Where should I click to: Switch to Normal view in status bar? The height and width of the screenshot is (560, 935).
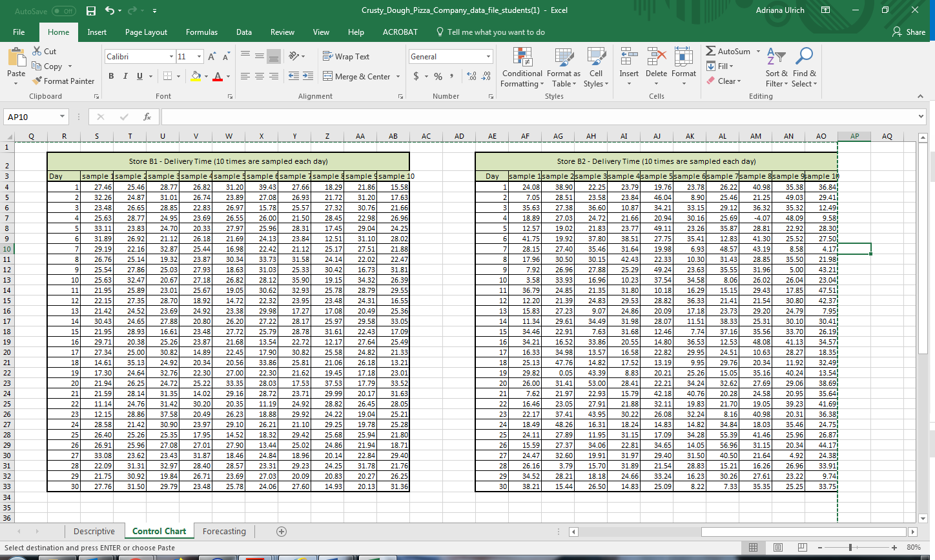click(x=753, y=547)
